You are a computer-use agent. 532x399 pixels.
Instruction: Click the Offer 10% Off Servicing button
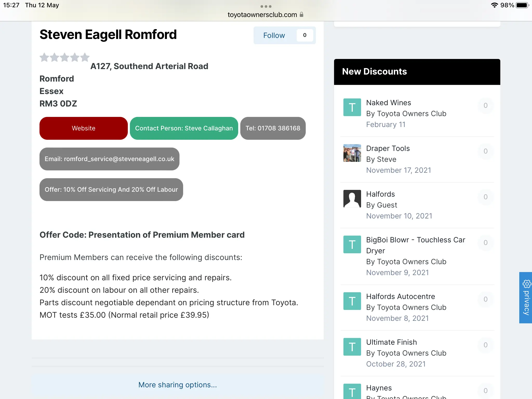[x=111, y=190]
